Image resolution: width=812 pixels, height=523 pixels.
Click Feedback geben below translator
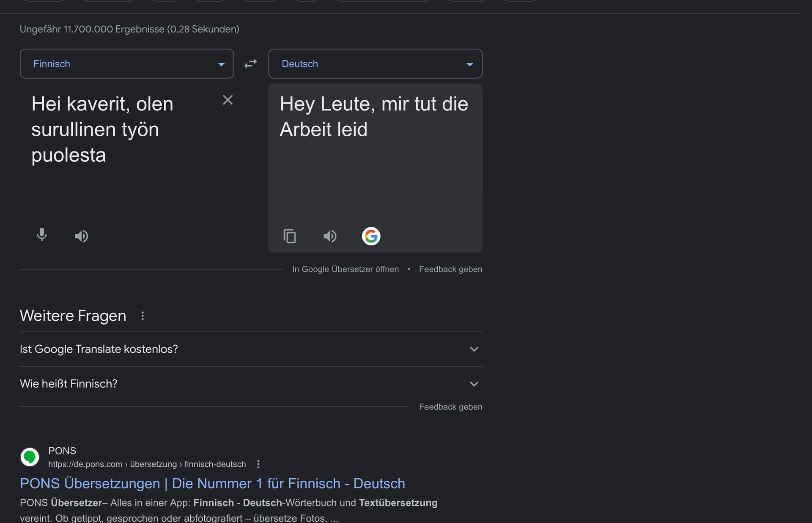tap(450, 269)
